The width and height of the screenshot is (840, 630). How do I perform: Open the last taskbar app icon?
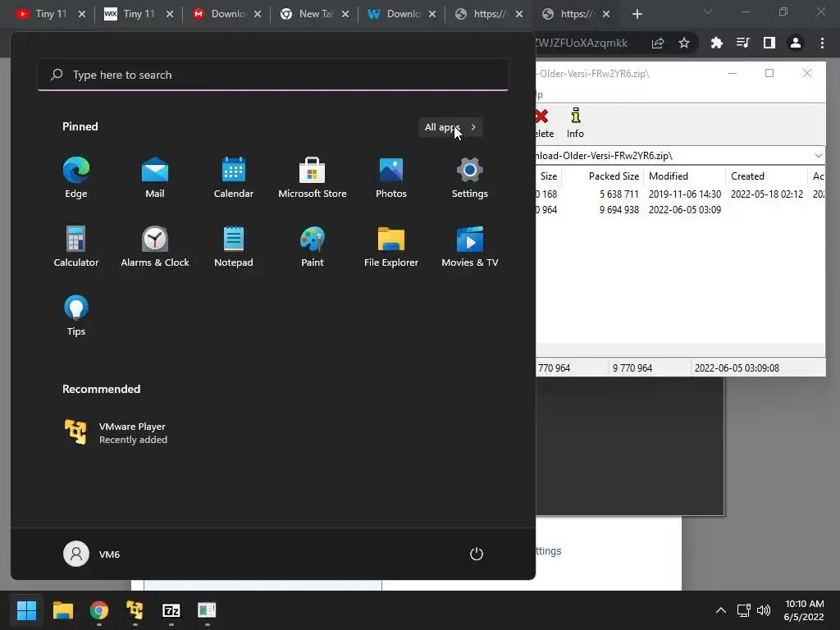[207, 610]
